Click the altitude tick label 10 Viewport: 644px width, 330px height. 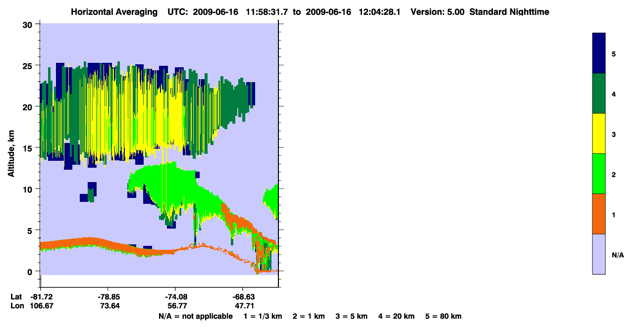(28, 189)
